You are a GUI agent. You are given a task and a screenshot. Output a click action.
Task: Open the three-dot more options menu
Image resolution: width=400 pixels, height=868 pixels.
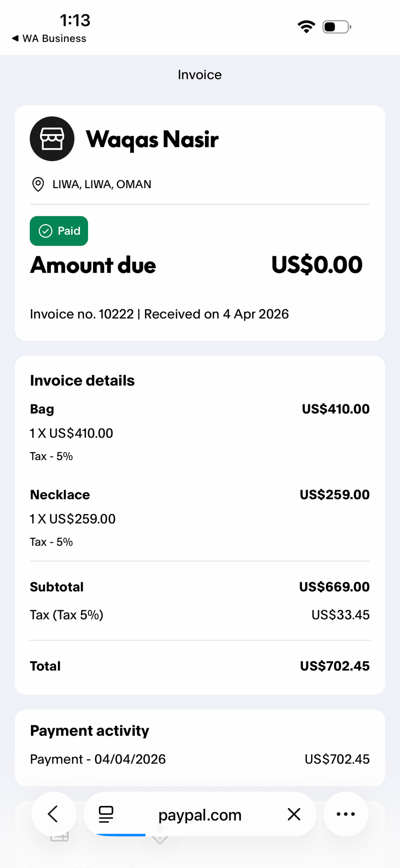click(x=346, y=814)
